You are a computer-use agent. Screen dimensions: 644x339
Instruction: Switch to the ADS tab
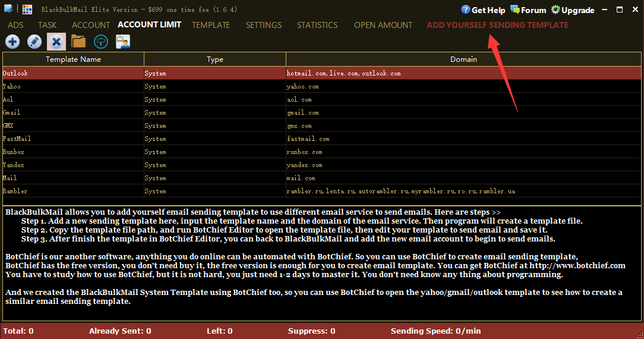tap(15, 25)
